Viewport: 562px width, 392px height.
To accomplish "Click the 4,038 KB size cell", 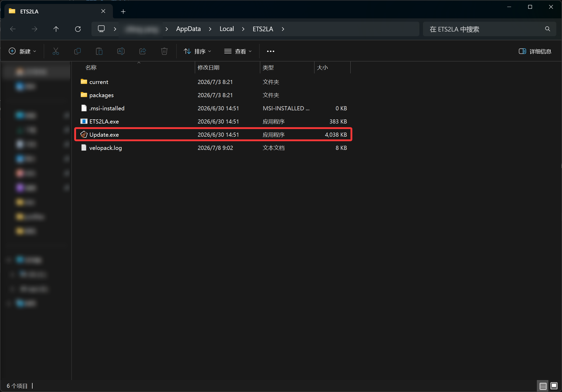I will [336, 135].
